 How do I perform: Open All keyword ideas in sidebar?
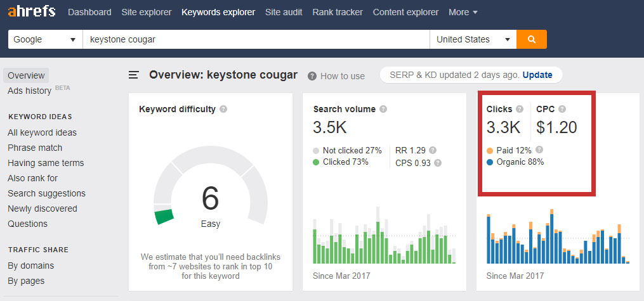click(42, 132)
